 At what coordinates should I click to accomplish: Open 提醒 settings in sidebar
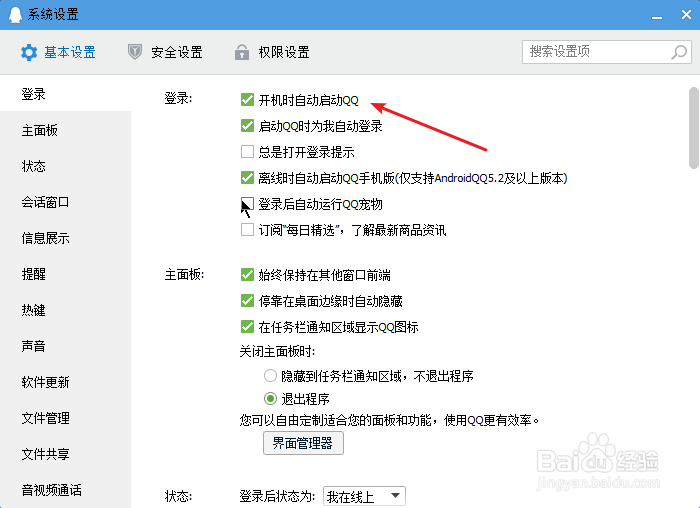[x=65, y=274]
